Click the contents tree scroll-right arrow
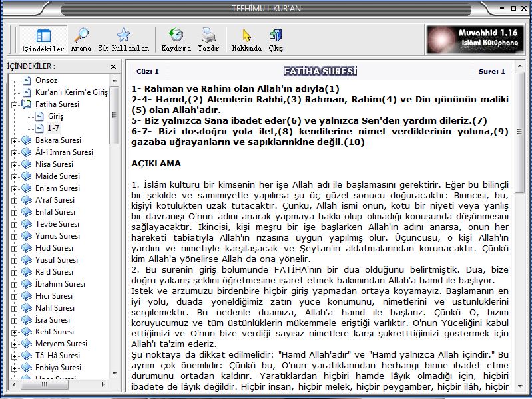 click(x=103, y=384)
